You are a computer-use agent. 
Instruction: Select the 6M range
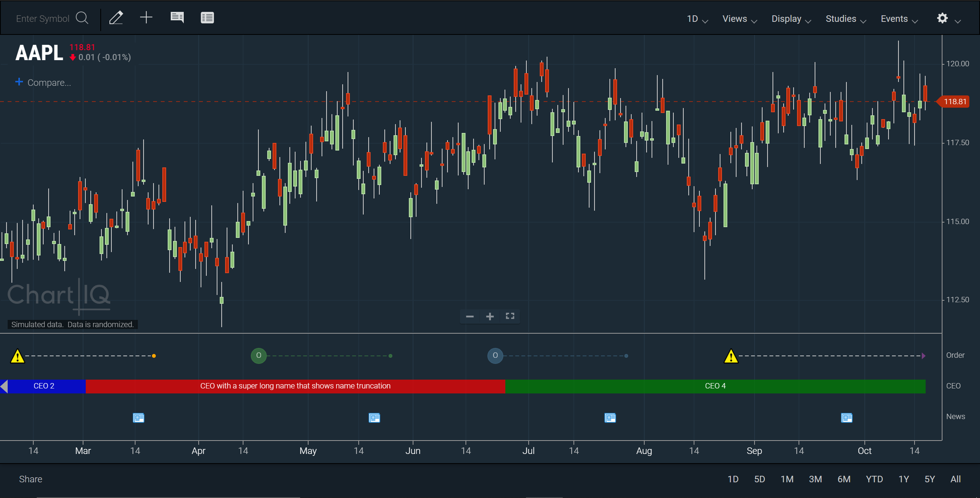(844, 479)
